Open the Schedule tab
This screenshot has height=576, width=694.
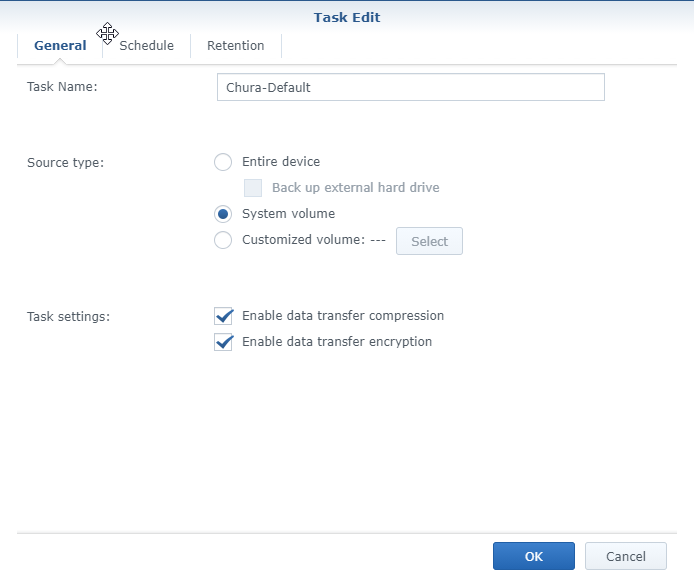click(x=146, y=46)
